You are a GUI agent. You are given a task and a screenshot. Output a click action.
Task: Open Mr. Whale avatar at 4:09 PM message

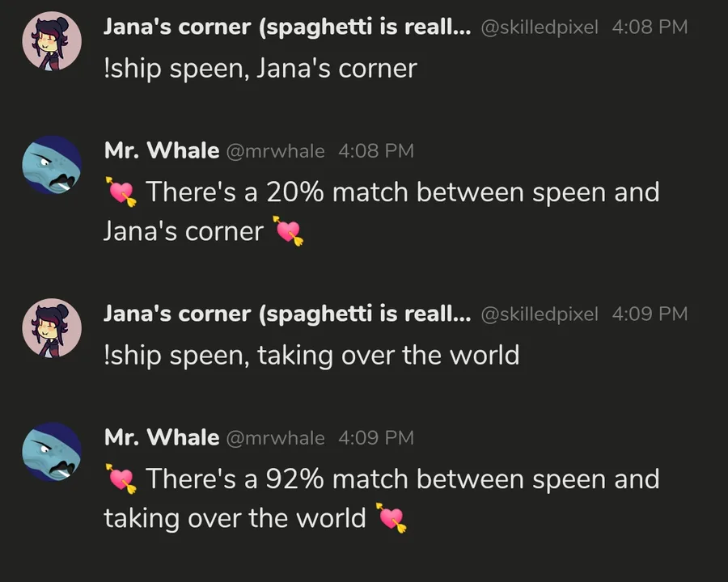coord(52,452)
